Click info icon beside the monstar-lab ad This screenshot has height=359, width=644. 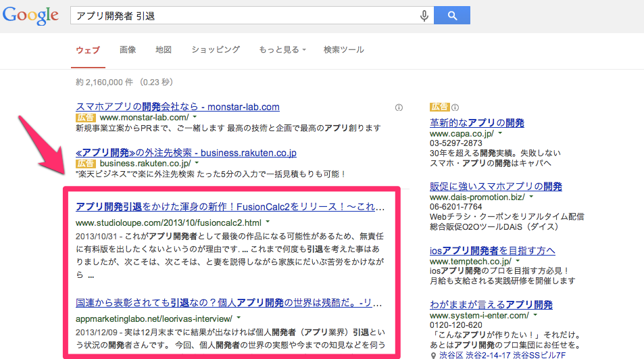click(399, 107)
